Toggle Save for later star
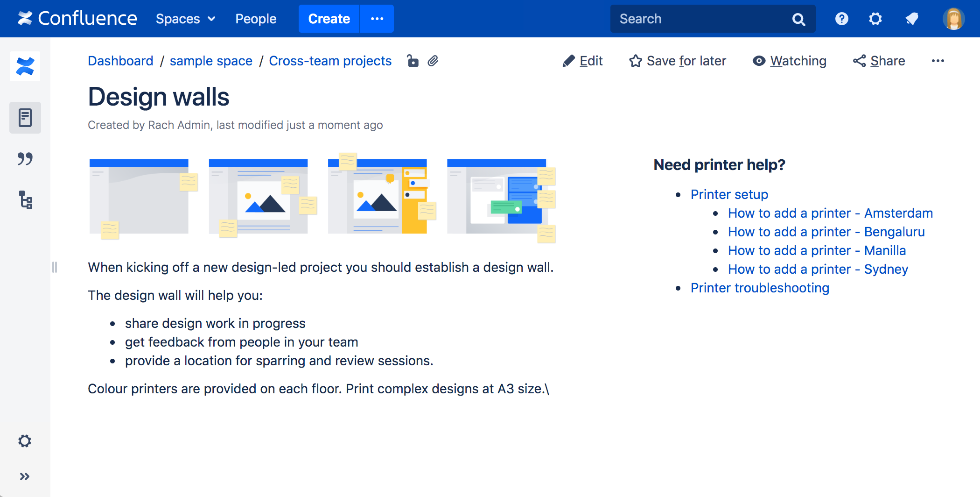This screenshot has height=497, width=980. click(678, 61)
